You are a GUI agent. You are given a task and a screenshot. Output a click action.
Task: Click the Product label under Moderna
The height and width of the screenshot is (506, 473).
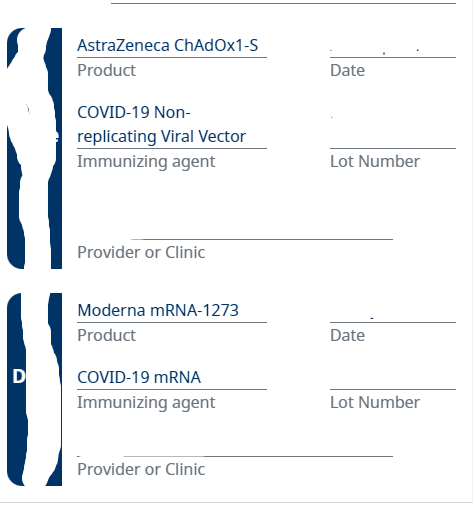click(107, 335)
